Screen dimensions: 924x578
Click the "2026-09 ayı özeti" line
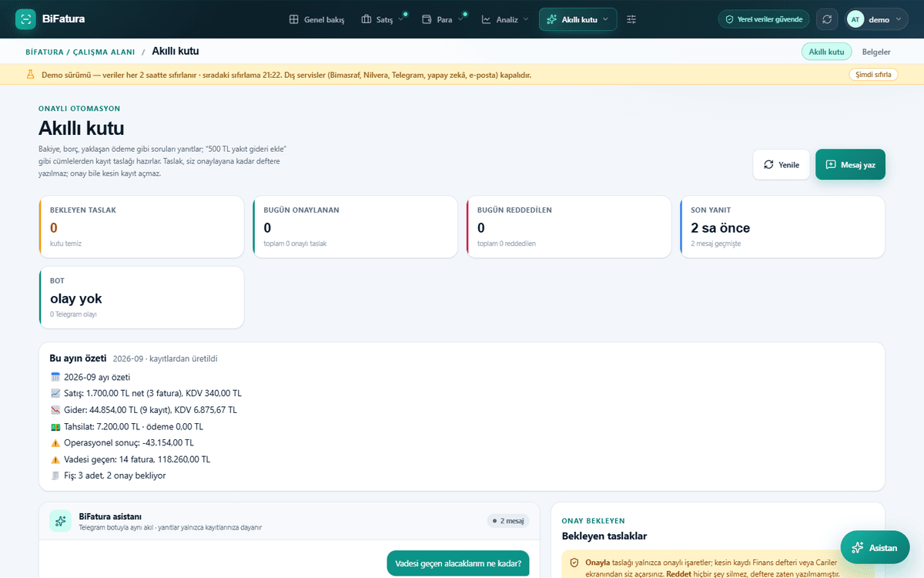coord(90,377)
